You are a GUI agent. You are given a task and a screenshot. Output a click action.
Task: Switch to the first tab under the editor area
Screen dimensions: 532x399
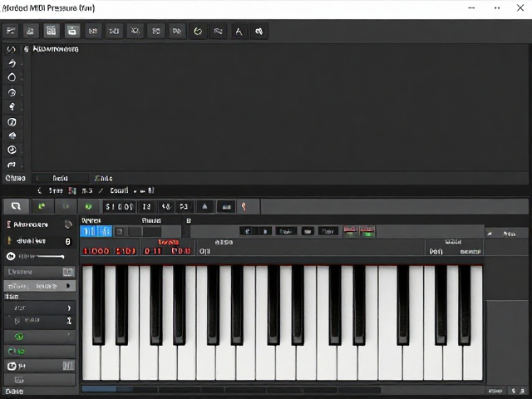[15, 178]
